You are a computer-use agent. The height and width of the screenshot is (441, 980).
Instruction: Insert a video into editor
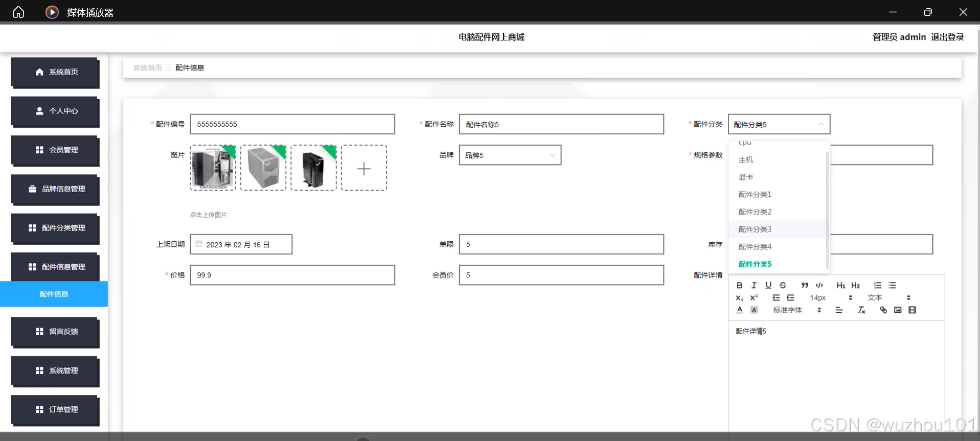(912, 310)
